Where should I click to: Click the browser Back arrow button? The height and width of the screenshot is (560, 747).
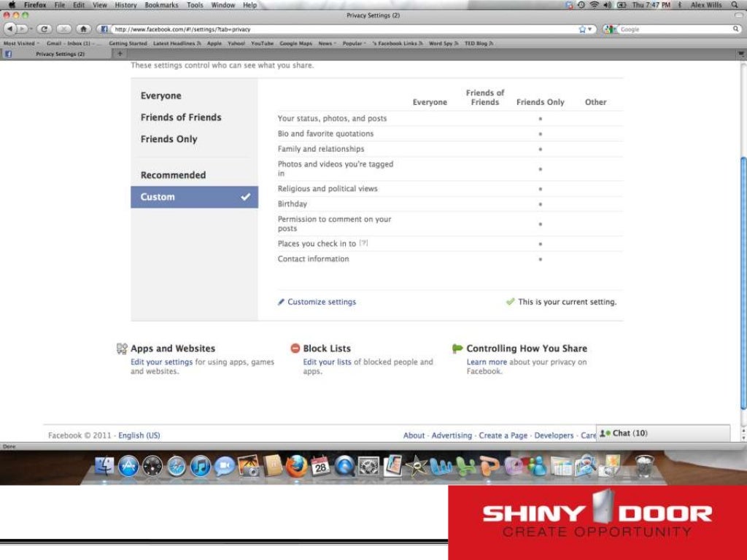tap(9, 29)
